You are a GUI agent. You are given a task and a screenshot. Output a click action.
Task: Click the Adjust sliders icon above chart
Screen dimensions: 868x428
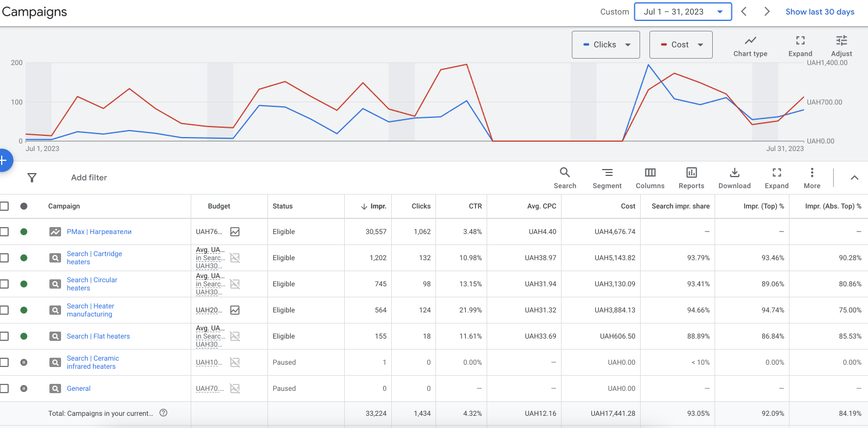click(x=841, y=41)
